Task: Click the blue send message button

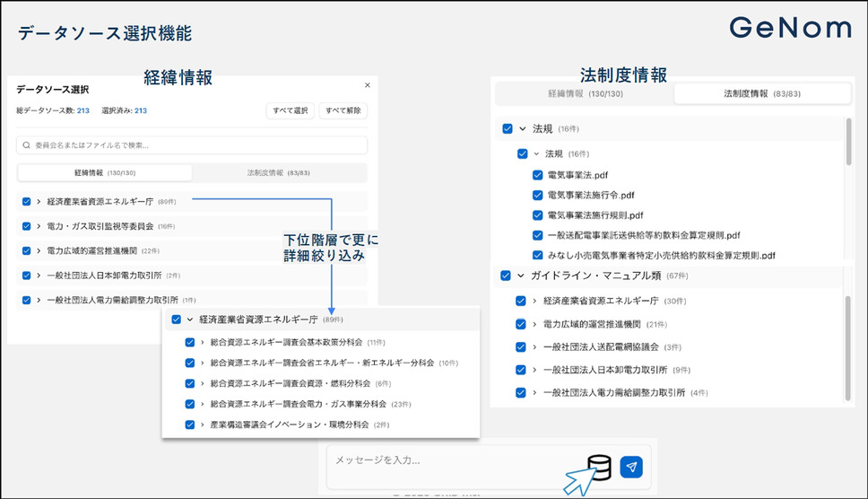Action: (632, 467)
